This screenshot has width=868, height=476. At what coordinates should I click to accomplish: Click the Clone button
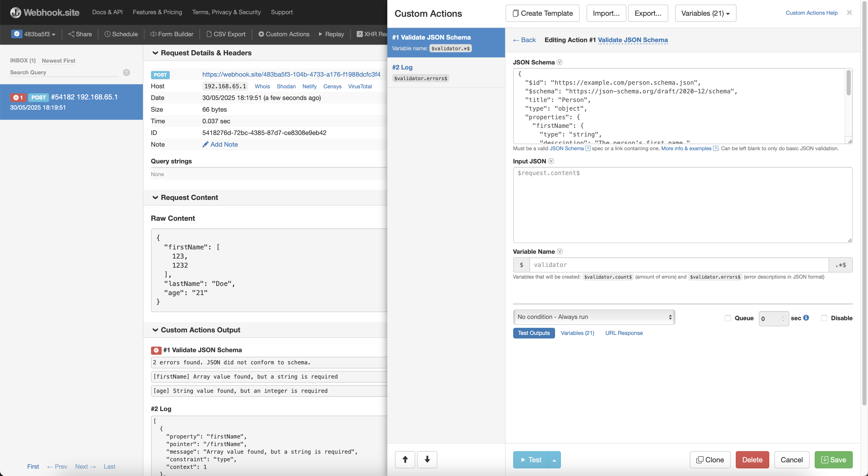click(x=710, y=460)
